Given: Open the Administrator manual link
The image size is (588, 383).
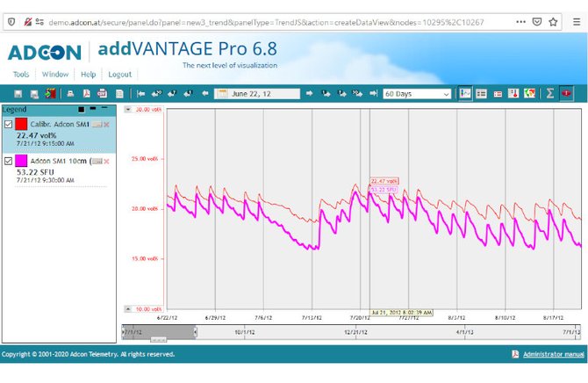Looking at the screenshot, I should tap(552, 354).
